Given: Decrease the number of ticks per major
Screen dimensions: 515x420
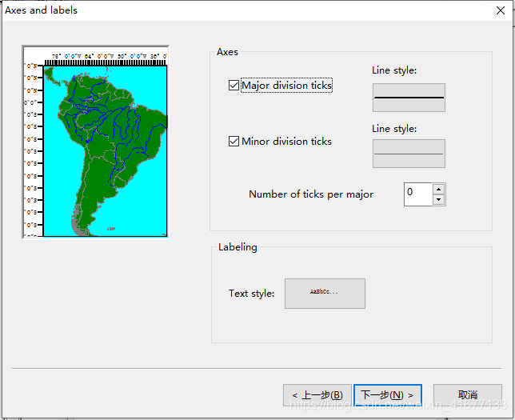Looking at the screenshot, I should tap(438, 199).
